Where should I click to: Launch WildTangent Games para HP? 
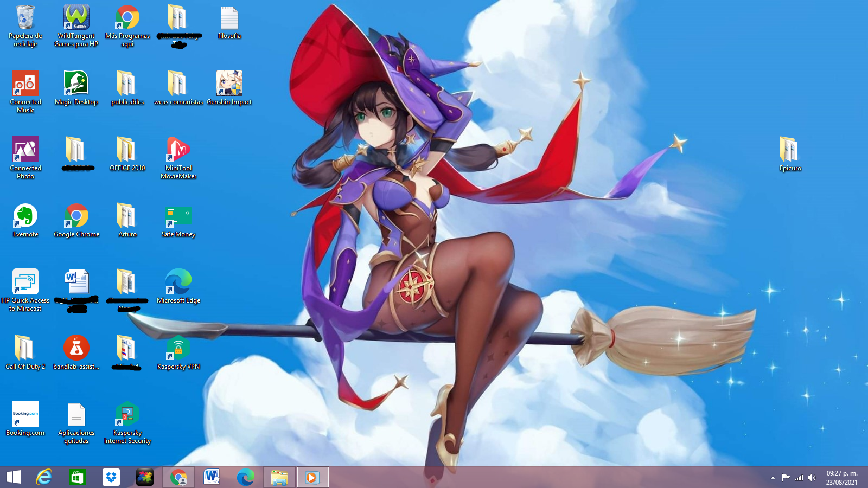coord(76,25)
